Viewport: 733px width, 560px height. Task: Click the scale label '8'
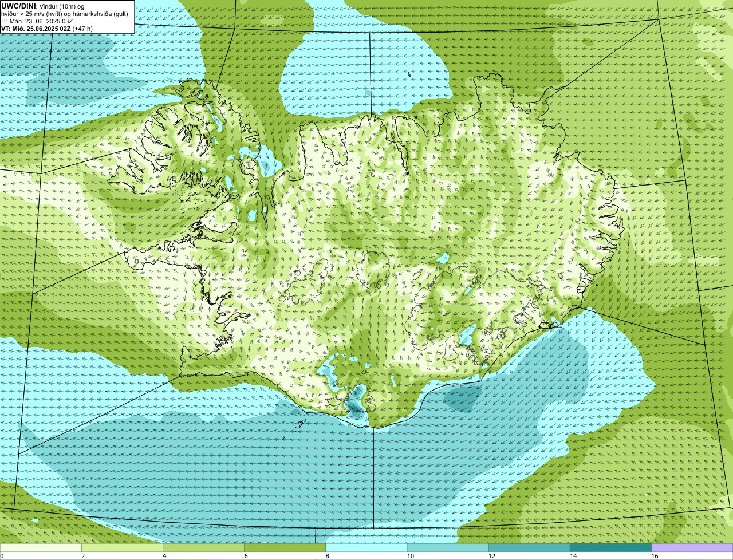coord(327,556)
